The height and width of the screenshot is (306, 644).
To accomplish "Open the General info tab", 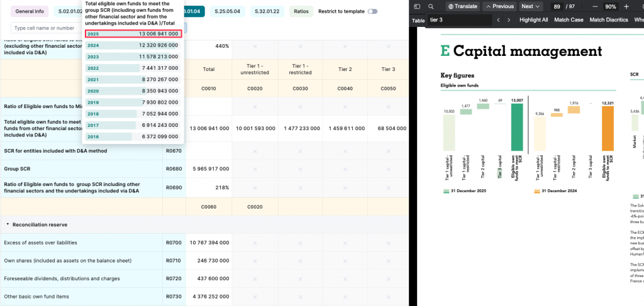I will click(x=30, y=11).
